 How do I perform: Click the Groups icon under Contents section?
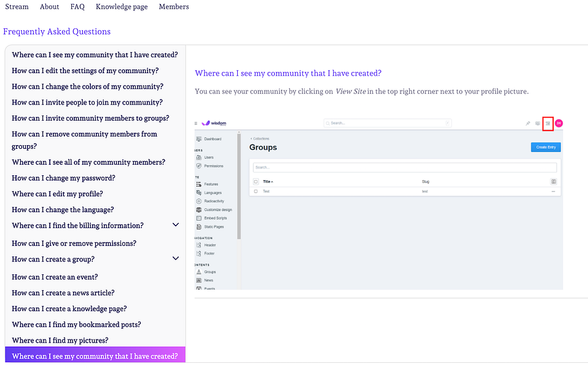[x=198, y=272]
